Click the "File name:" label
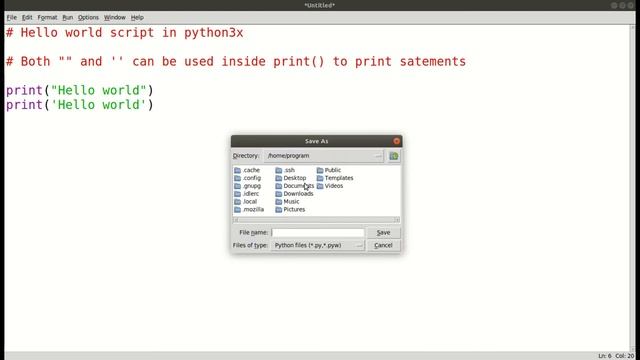This screenshot has height=360, width=640. [253, 233]
